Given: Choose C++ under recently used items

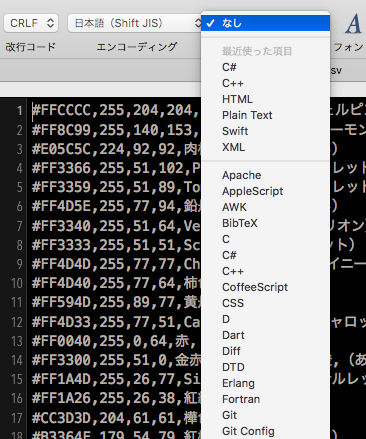Looking at the screenshot, I should [265, 83].
